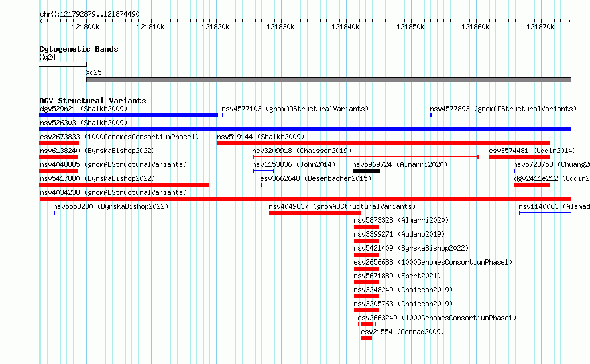Select the black nsv5969724 variant bar

click(x=366, y=171)
